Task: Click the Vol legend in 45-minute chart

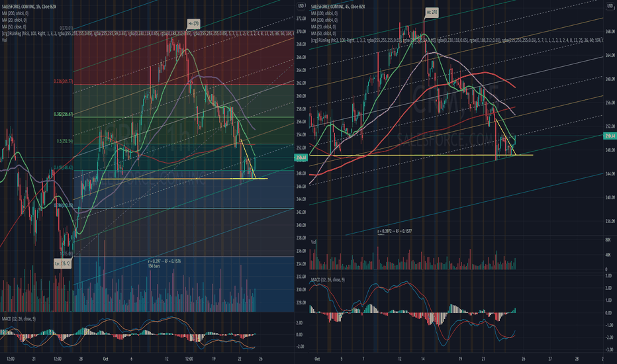Action: 314,242
